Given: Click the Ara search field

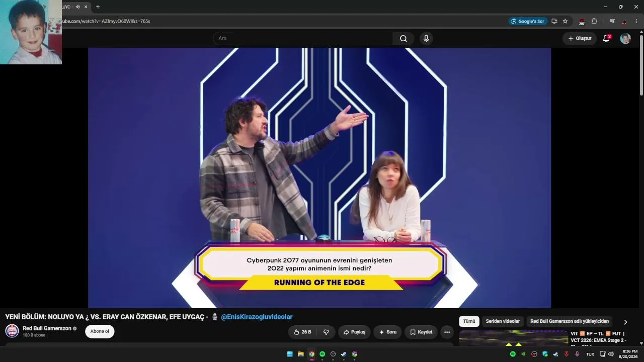Looking at the screenshot, I should pyautogui.click(x=303, y=39).
